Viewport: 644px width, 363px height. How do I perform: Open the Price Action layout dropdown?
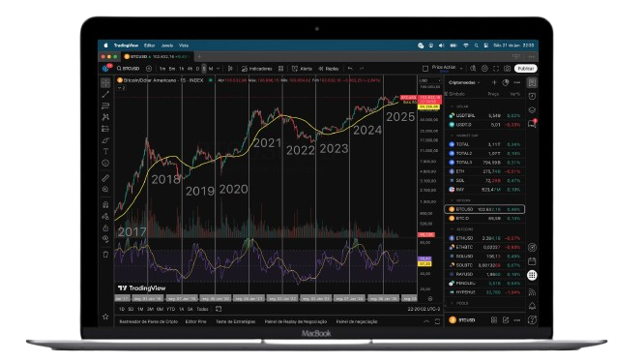point(447,68)
